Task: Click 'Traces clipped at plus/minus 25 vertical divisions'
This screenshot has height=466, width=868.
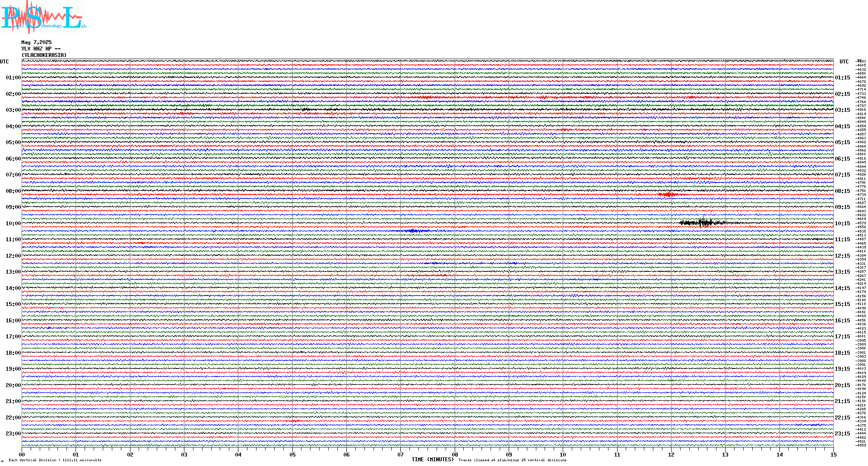Action: pyautogui.click(x=513, y=460)
